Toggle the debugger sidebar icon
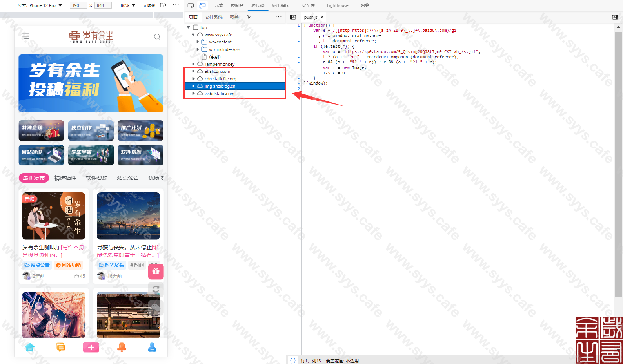This screenshot has height=364, width=623. point(615,17)
